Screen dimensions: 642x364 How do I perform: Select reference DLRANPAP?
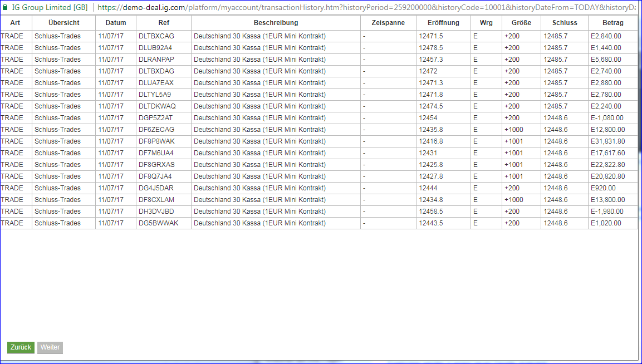pyautogui.click(x=156, y=60)
